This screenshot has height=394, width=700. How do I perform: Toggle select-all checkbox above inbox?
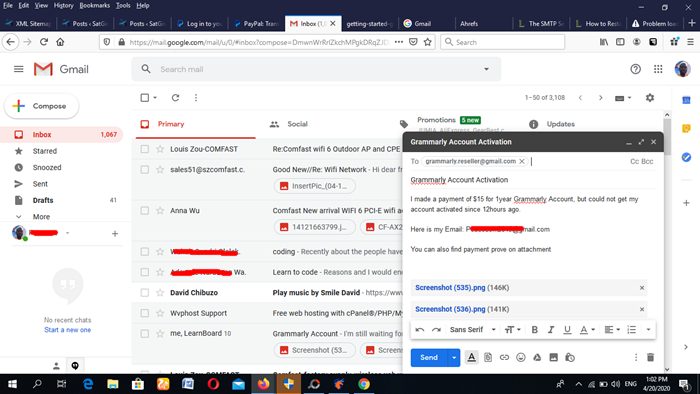[x=145, y=97]
